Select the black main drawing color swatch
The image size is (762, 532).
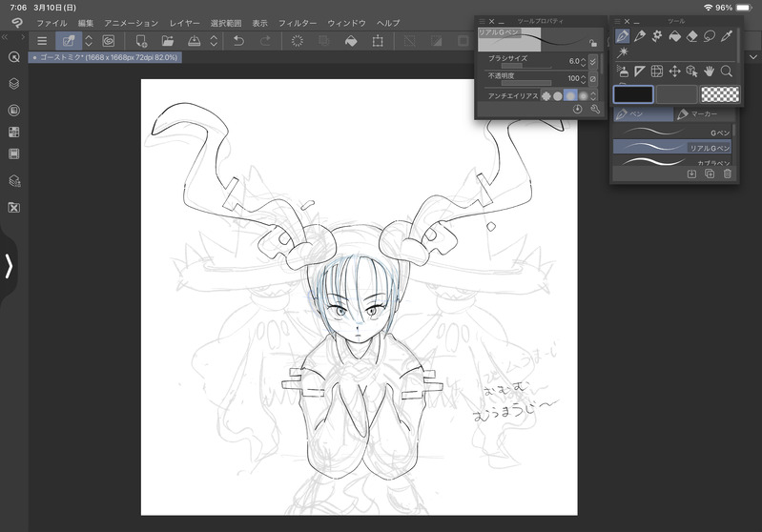[x=633, y=94]
